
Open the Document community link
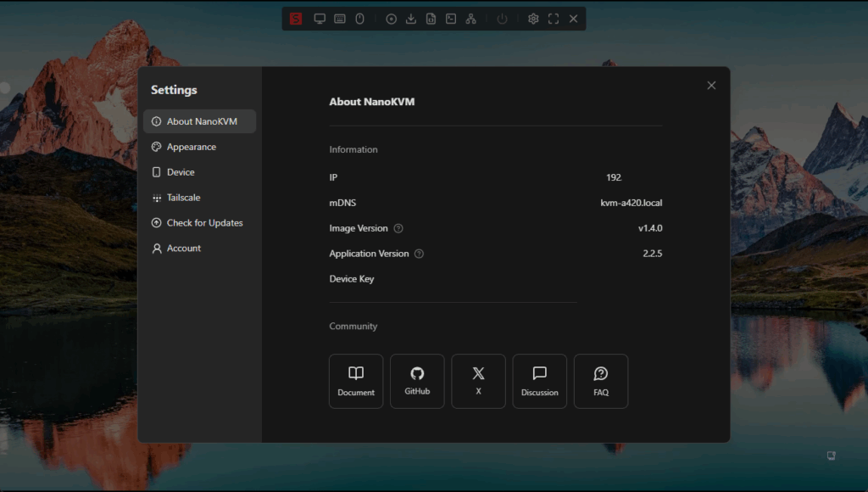pyautogui.click(x=356, y=381)
